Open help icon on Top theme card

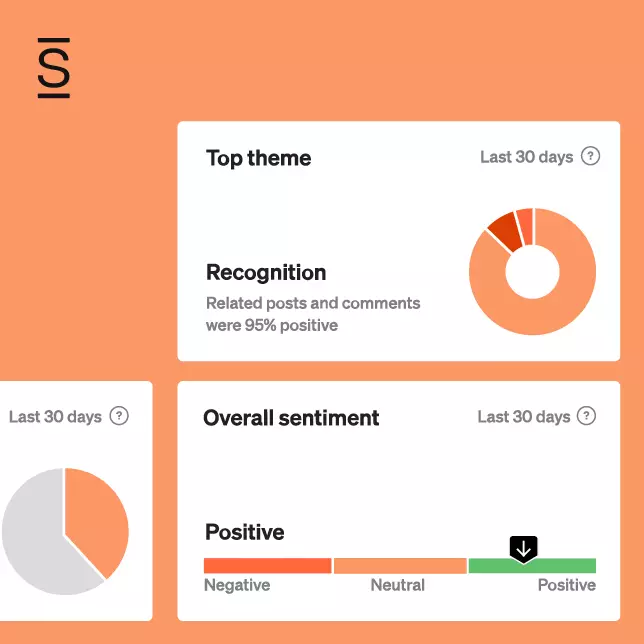tap(590, 156)
